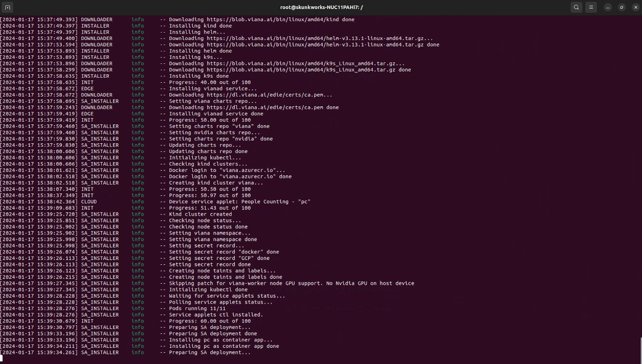Close the terminal window
This screenshot has width=642, height=364.
click(636, 7)
